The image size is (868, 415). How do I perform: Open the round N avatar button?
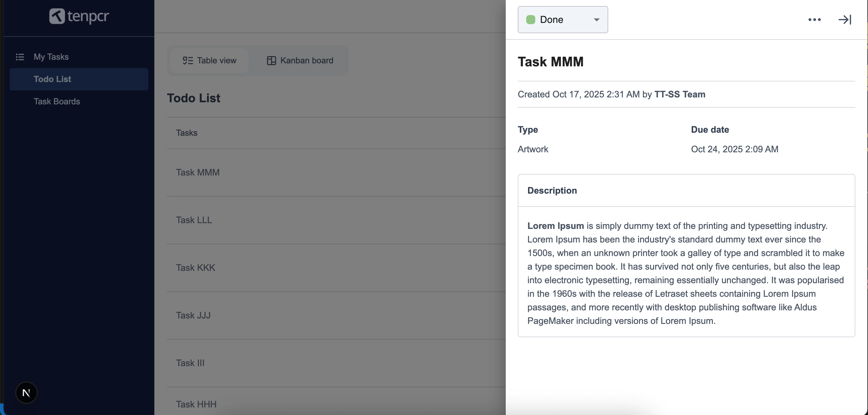point(26,392)
